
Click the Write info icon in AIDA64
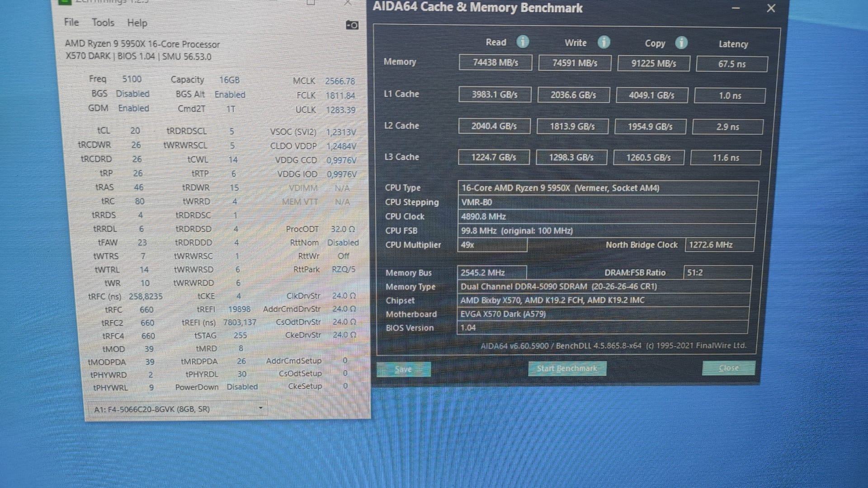tap(604, 42)
